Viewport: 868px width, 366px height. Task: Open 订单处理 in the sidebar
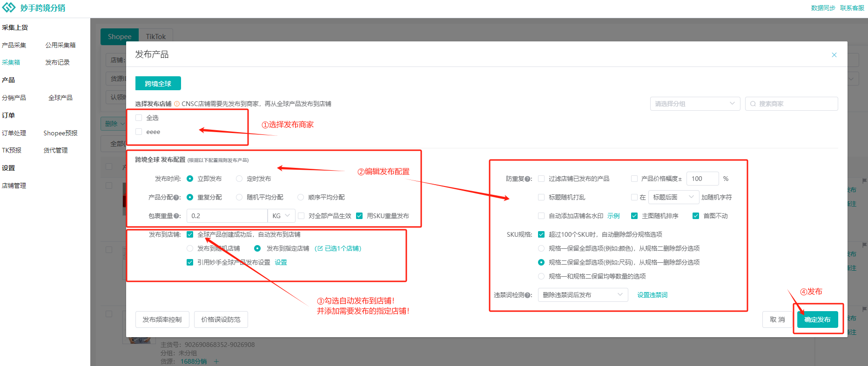(14, 133)
